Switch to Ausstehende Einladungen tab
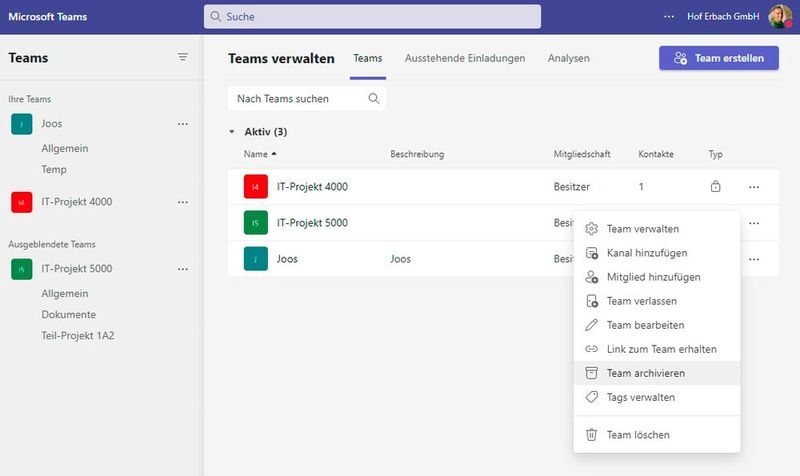This screenshot has height=476, width=800. coord(465,58)
